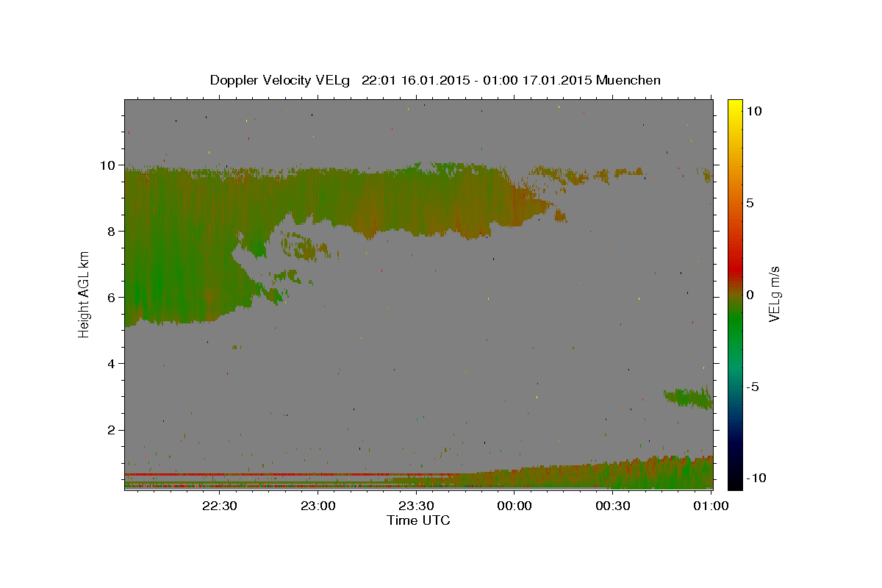The width and height of the screenshot is (882, 588).
Task: Click the 22:30 time tick label
Action: [x=219, y=506]
